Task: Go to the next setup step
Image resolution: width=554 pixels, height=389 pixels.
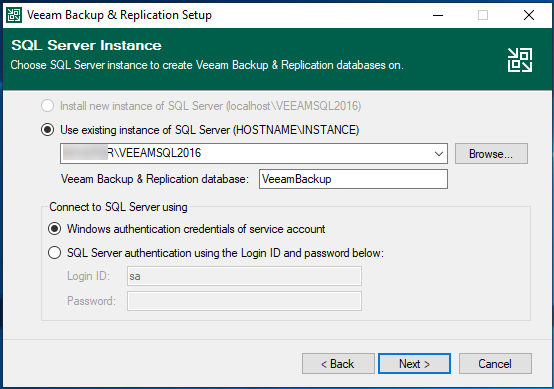Action: pyautogui.click(x=414, y=364)
